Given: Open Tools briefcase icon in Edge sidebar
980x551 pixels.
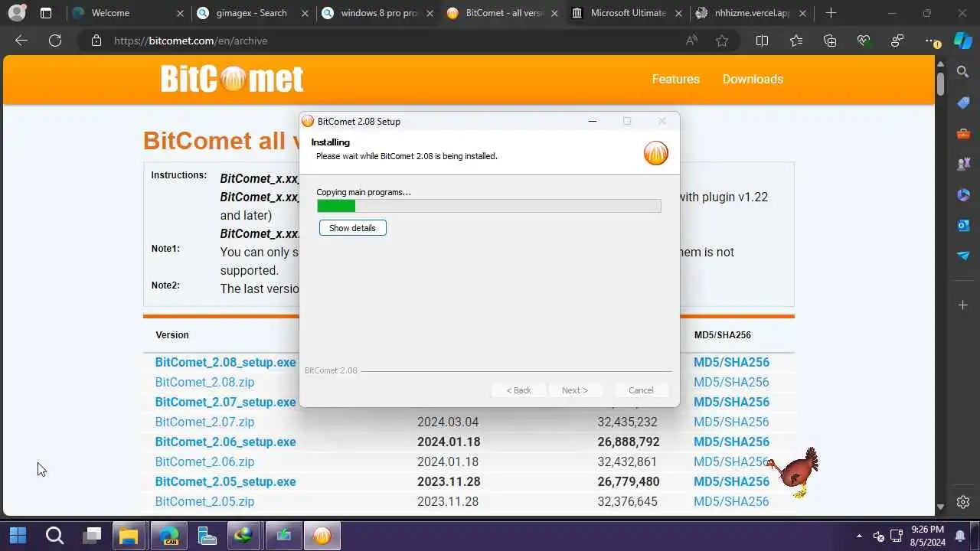Looking at the screenshot, I should (963, 134).
